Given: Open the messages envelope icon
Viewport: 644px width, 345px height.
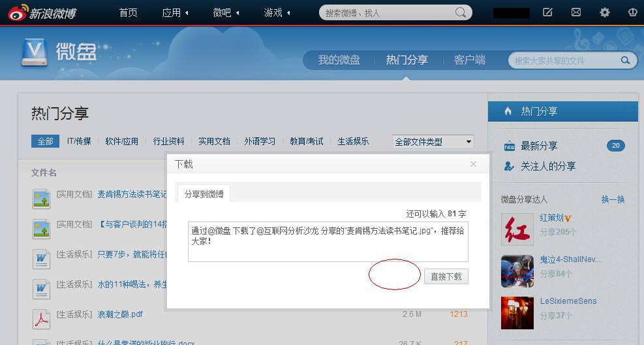Looking at the screenshot, I should tap(576, 12).
